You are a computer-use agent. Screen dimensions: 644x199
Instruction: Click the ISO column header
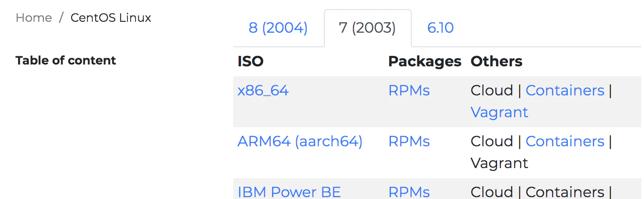pos(250,61)
